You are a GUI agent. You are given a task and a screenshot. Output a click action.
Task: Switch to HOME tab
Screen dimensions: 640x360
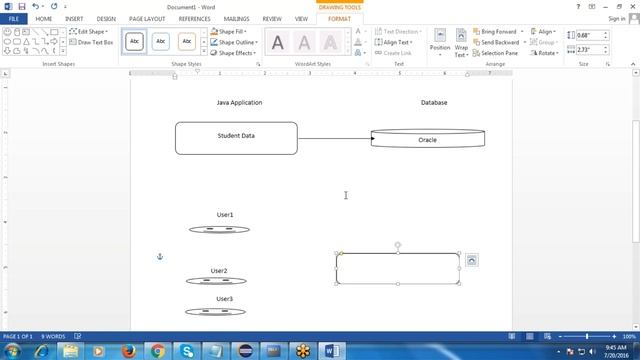click(44, 19)
